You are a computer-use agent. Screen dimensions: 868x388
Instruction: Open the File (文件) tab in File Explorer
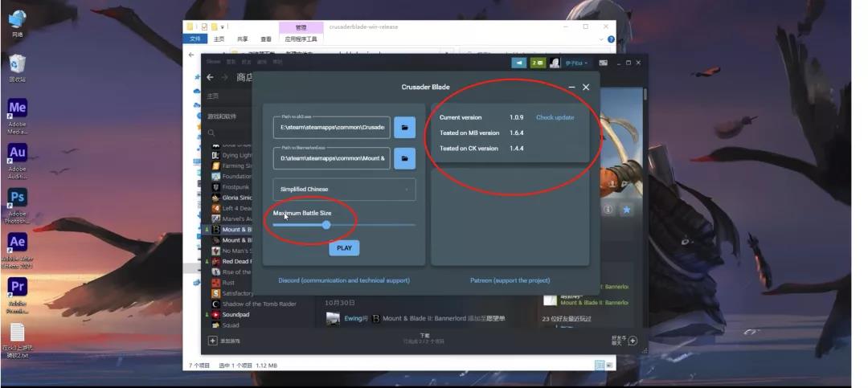(x=194, y=39)
